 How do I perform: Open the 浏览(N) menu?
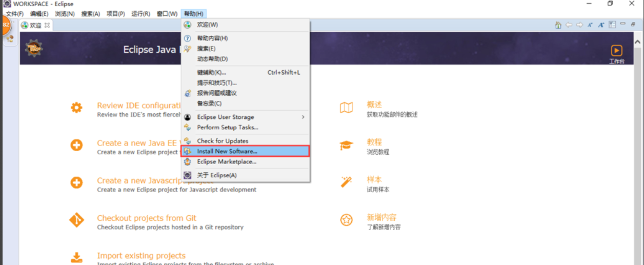click(x=65, y=14)
